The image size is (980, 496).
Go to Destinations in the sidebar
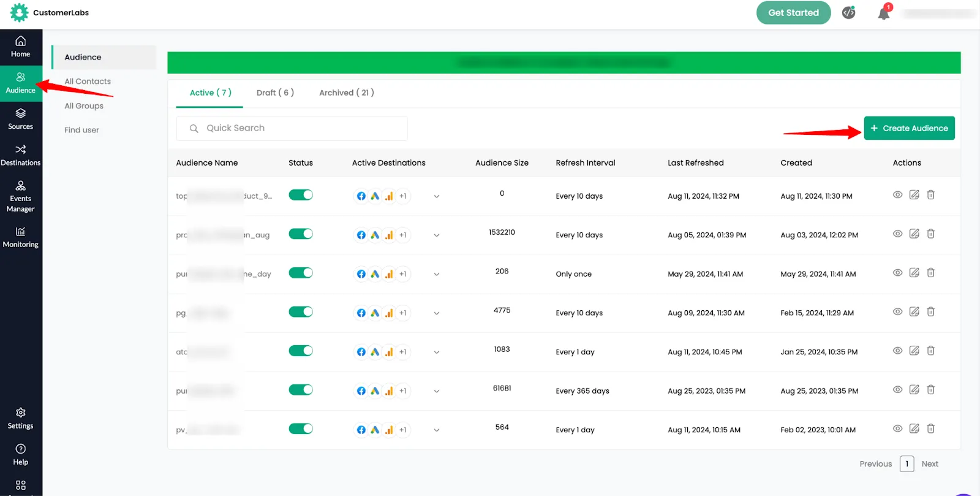(x=21, y=155)
